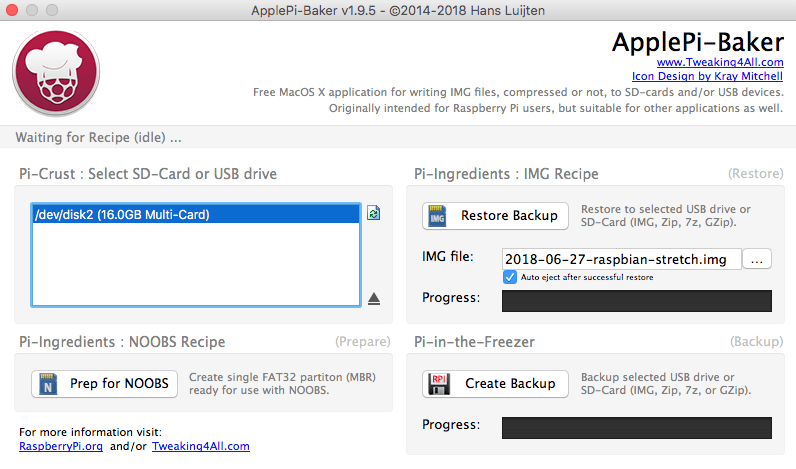Open Tweaking4All.com link at bottom
The image size is (796, 469).
(x=200, y=446)
